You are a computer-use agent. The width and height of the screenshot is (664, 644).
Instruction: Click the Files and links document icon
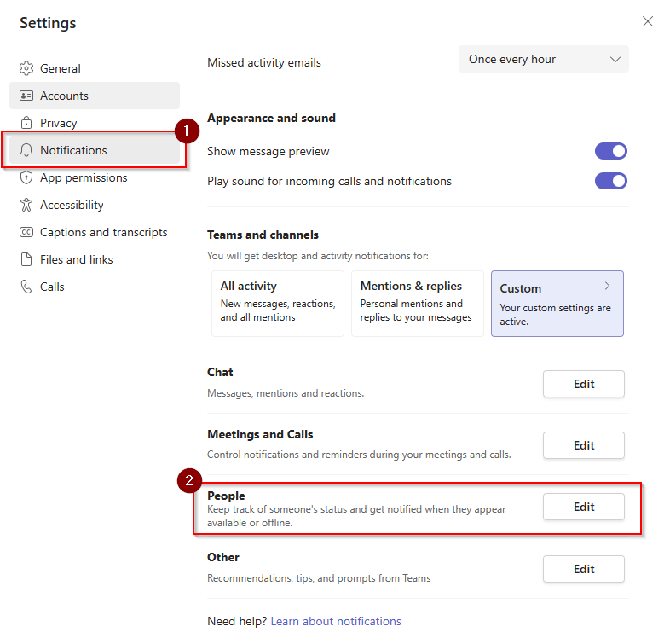click(x=26, y=259)
